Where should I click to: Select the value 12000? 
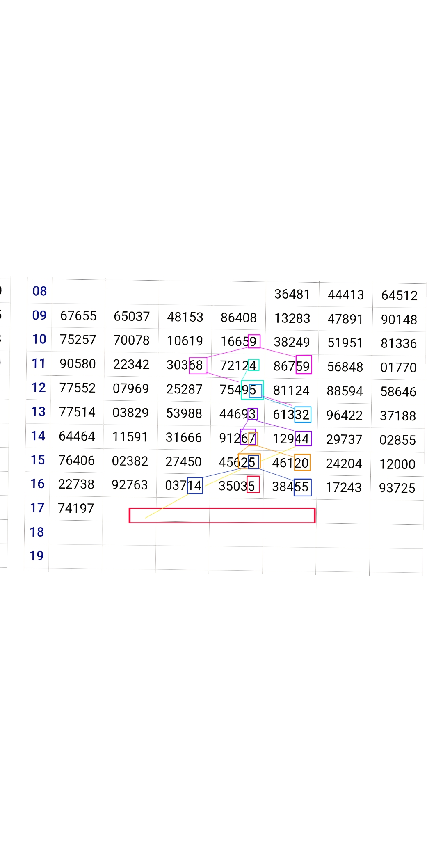(397, 464)
